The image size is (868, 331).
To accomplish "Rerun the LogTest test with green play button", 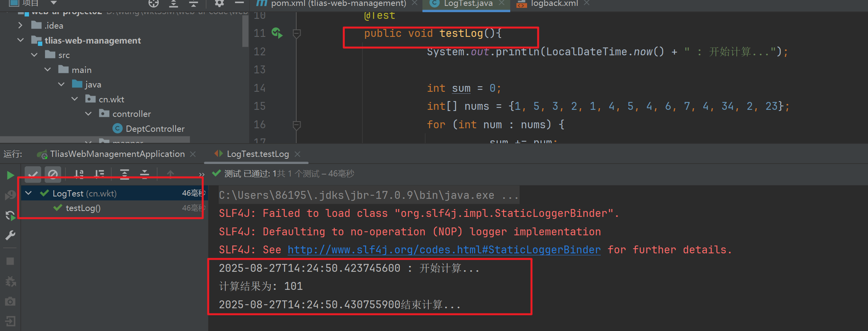I will click(11, 175).
